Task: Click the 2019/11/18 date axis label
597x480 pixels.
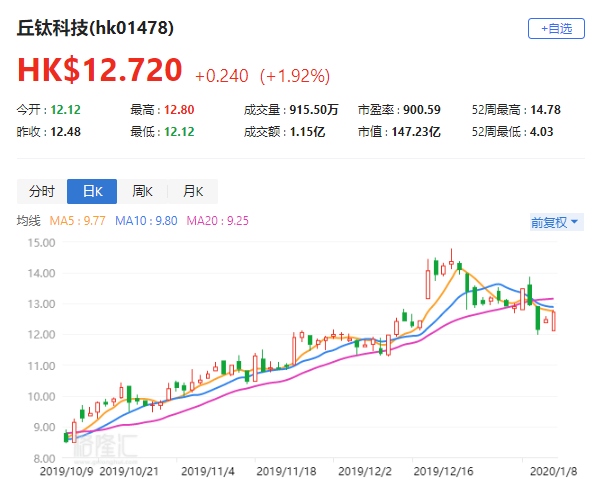Action: pyautogui.click(x=286, y=472)
